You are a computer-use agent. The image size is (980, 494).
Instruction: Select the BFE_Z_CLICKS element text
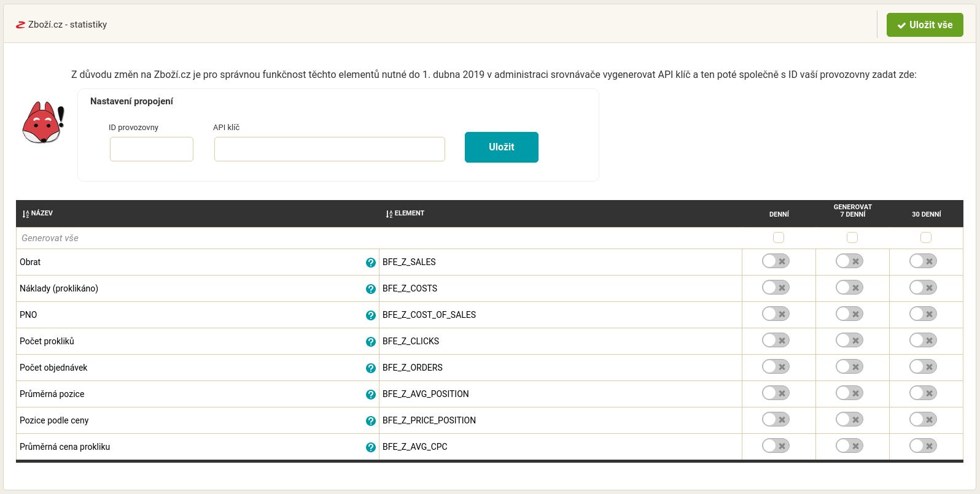click(411, 341)
